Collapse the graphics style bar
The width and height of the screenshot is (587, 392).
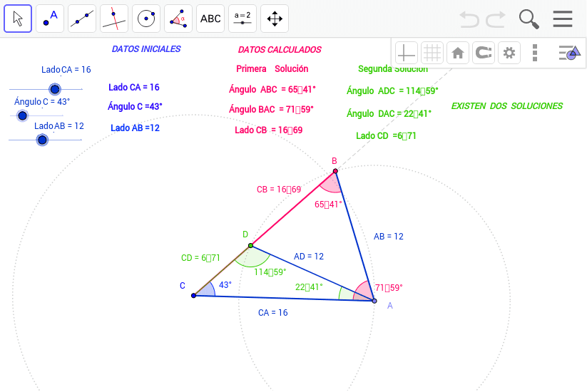(x=569, y=53)
